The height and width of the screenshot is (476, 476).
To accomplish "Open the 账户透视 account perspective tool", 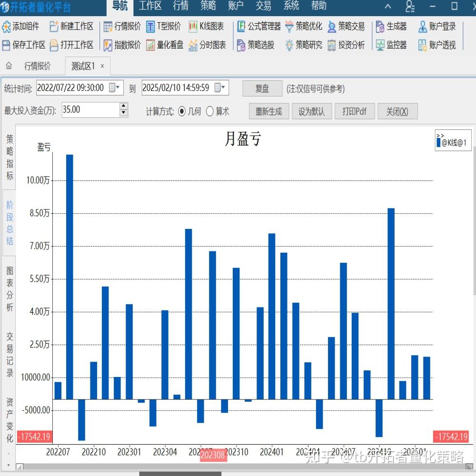I will (437, 45).
